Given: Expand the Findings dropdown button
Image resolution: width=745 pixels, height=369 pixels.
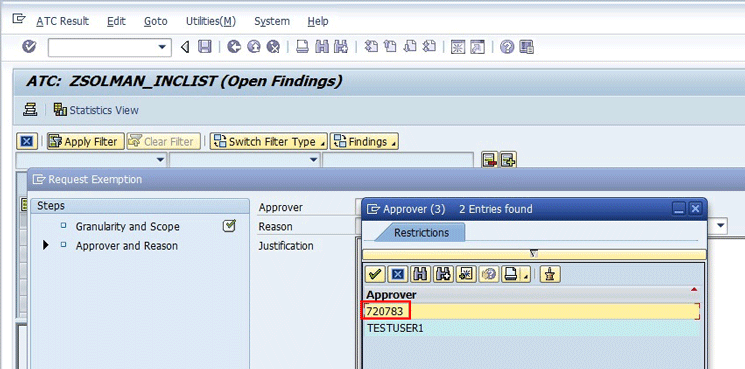Looking at the screenshot, I should 364,142.
